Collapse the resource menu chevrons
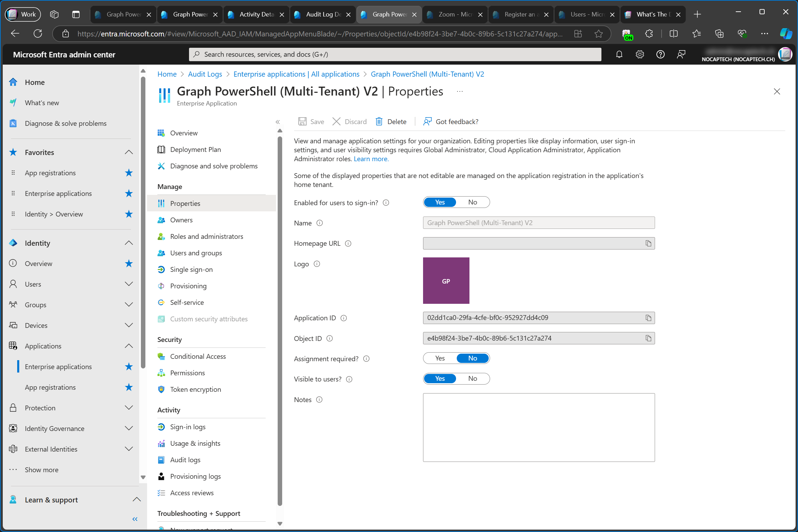This screenshot has width=798, height=532. coord(278,122)
